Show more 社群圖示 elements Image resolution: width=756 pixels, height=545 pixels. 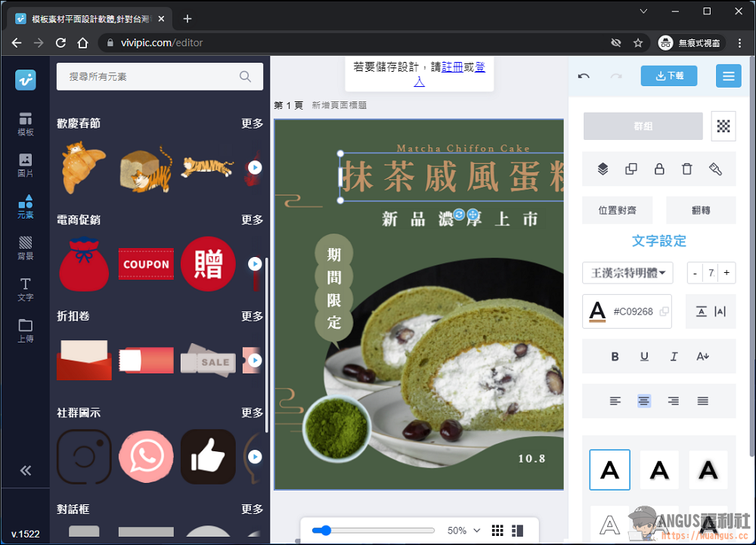point(253,413)
